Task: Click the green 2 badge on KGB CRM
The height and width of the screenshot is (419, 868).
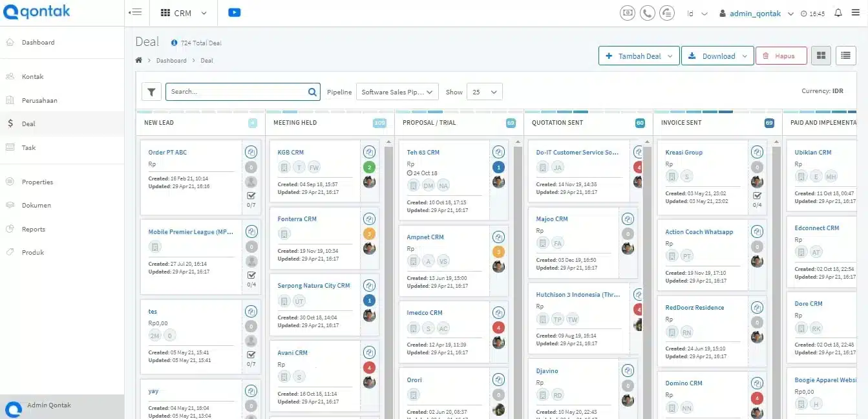Action: 369,167
